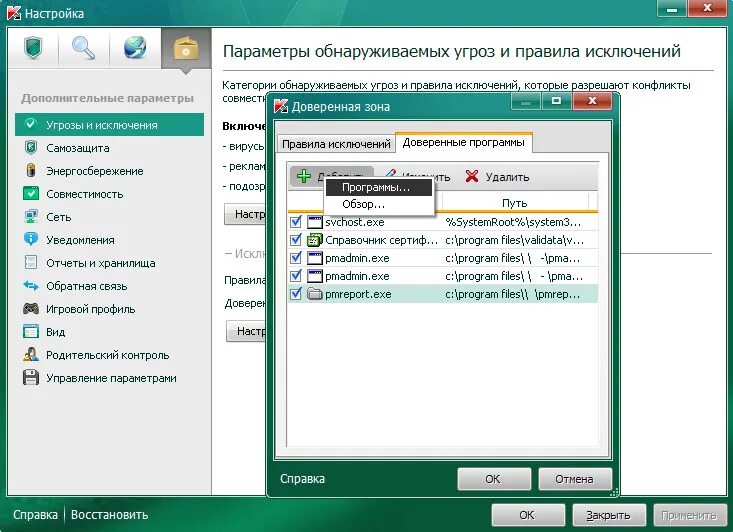This screenshot has width=733, height=532.
Task: Uncheck the pmreport.exe checkbox
Action: 296,294
